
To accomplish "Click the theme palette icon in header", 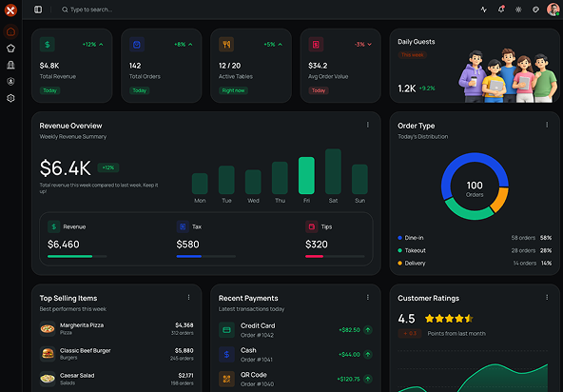I will [x=535, y=10].
